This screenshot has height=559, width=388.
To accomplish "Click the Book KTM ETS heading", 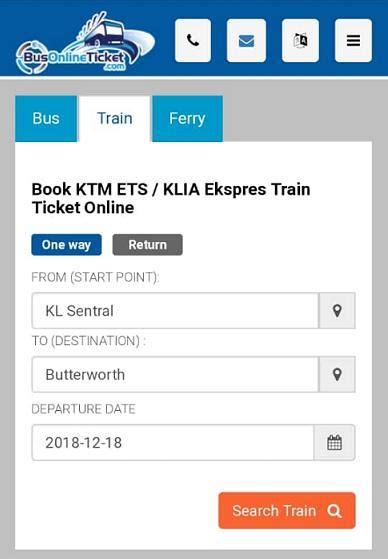I will pos(171,198).
